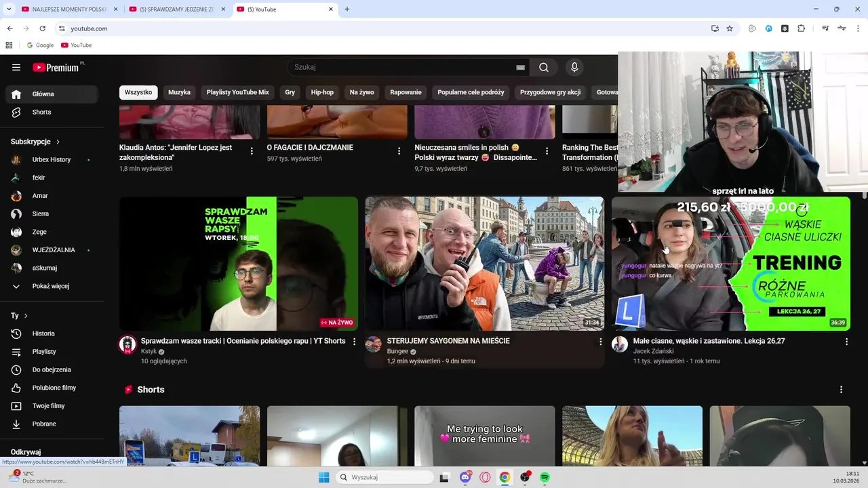Screen dimensions: 868x488
Task: Open options for STERUJEMY SAYGONEM video
Action: tap(600, 342)
